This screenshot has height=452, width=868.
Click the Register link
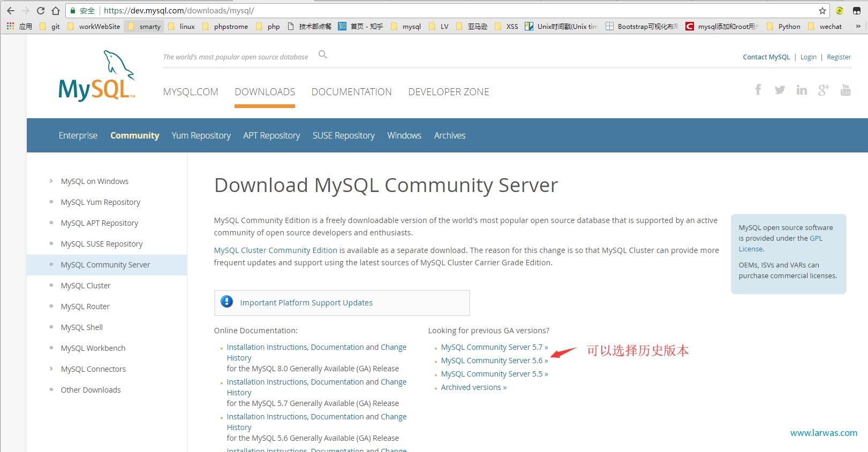(839, 57)
